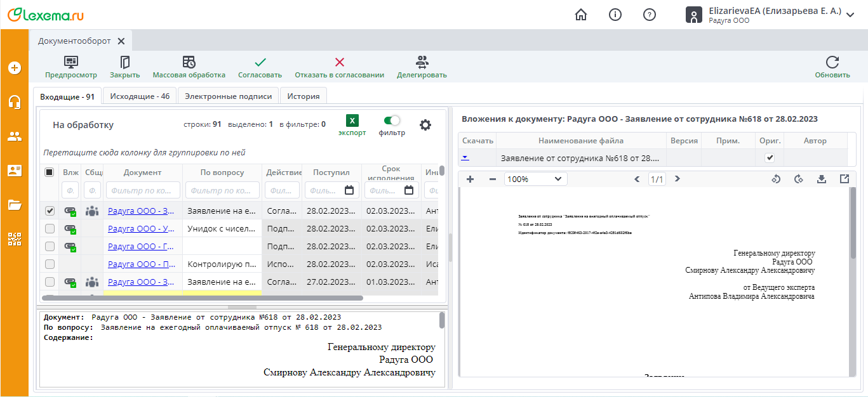Click the plus icon in the sidebar

pos(14,68)
